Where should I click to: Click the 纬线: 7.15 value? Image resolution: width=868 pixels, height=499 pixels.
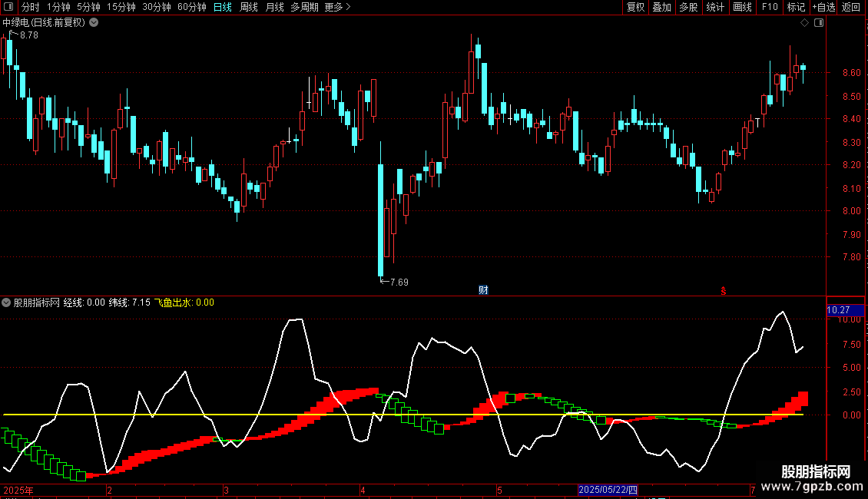(130, 302)
